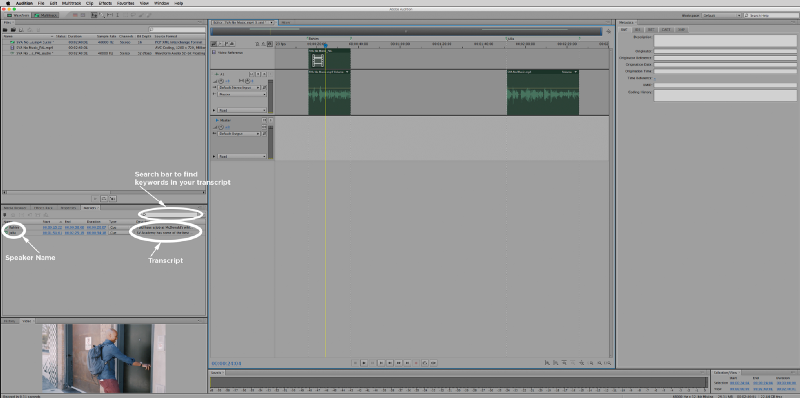Click the New File icon in Files panel

coord(21,30)
